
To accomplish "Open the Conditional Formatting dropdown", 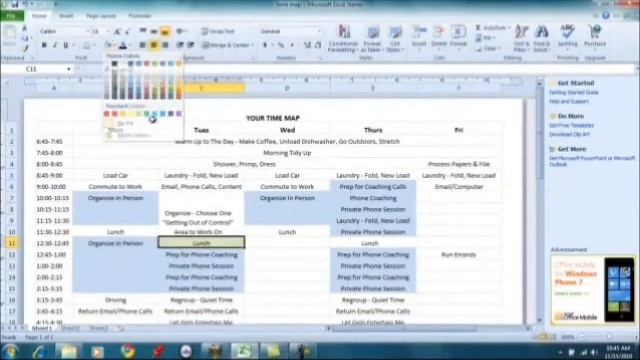I will pyautogui.click(x=343, y=39).
